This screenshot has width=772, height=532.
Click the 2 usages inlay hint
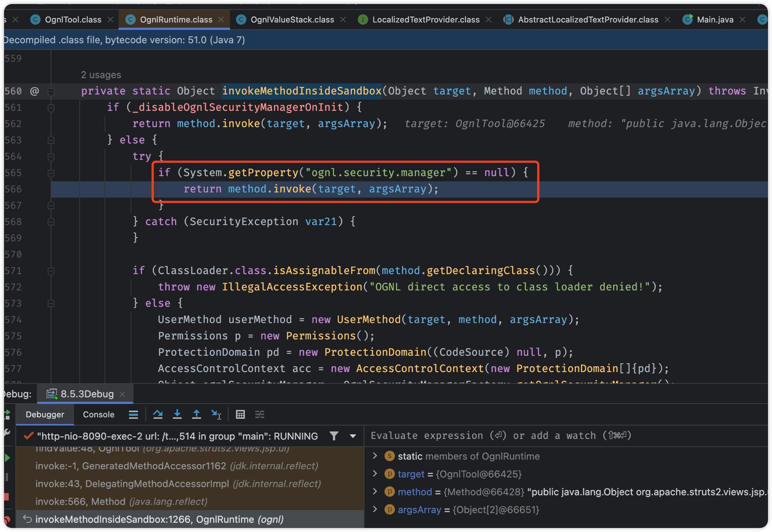tap(101, 75)
